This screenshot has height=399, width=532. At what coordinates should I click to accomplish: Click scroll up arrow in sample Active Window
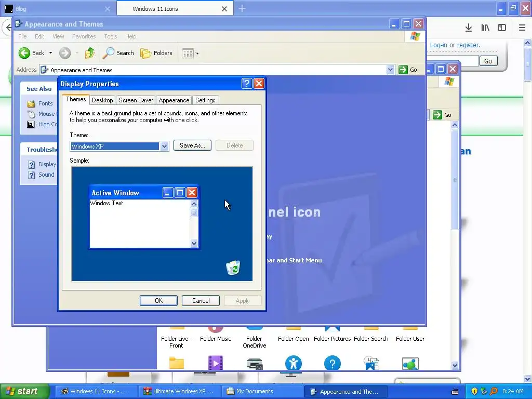click(x=194, y=204)
